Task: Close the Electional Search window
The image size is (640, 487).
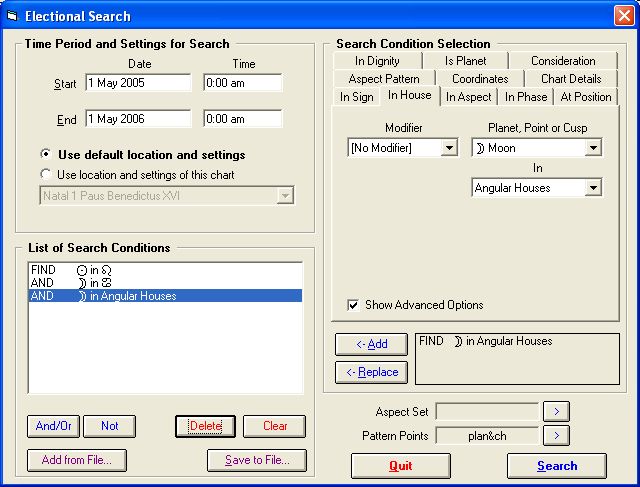Action: tap(622, 16)
